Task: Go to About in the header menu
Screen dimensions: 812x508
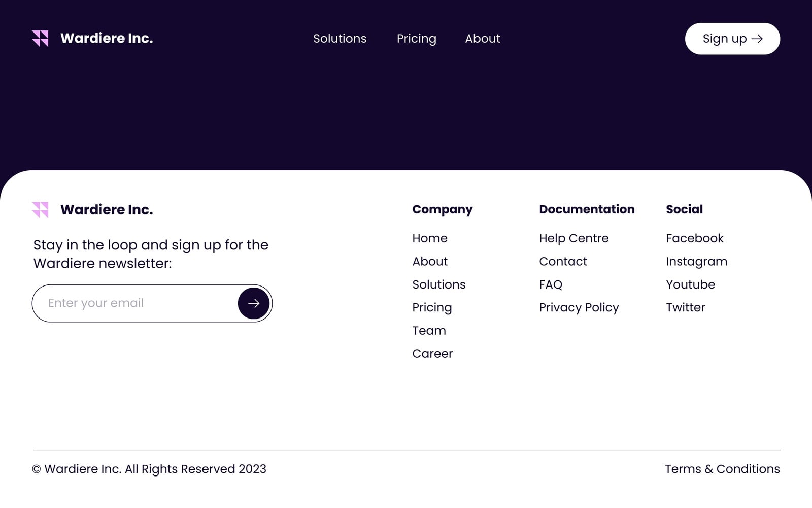Action: pos(483,39)
